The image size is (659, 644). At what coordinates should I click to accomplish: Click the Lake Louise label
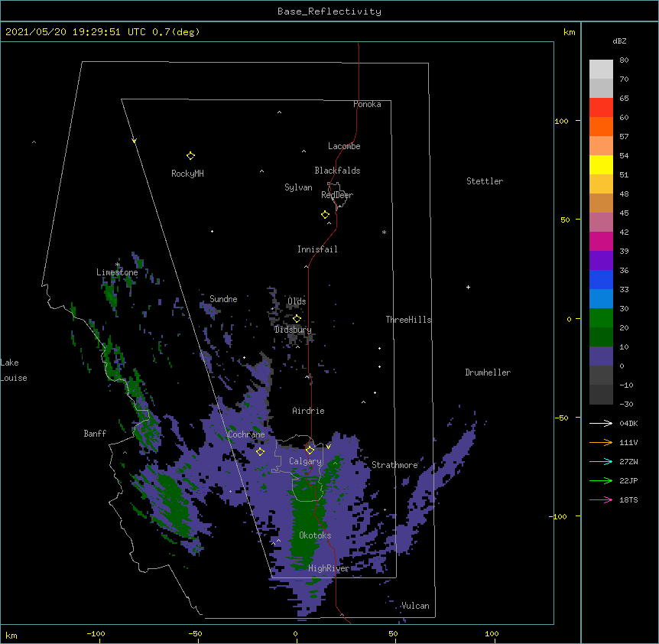(14, 370)
